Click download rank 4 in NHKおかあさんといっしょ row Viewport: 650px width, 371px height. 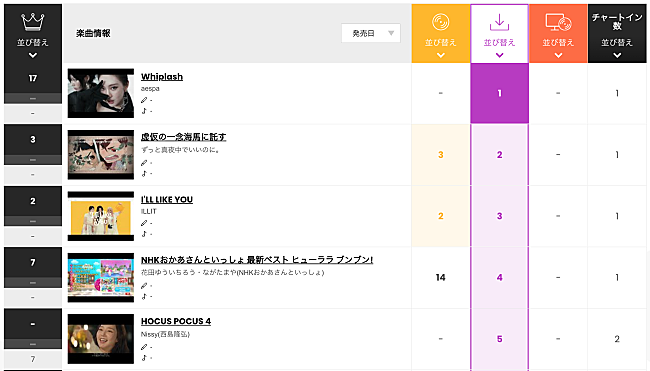click(499, 277)
